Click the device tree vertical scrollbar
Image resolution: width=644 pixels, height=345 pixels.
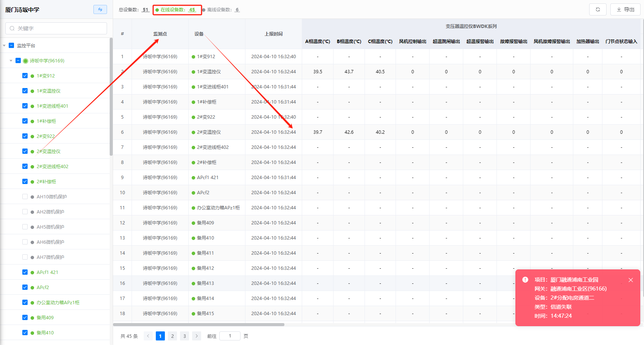point(111,97)
